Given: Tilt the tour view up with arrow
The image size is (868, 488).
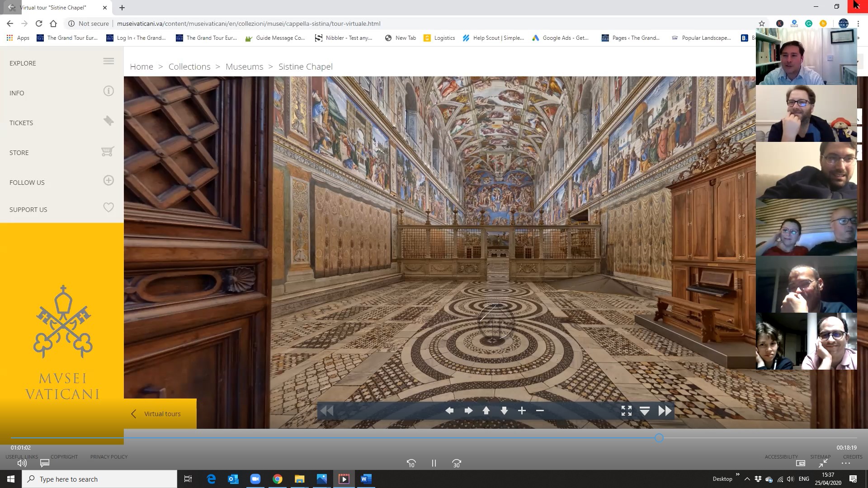Looking at the screenshot, I should (486, 411).
